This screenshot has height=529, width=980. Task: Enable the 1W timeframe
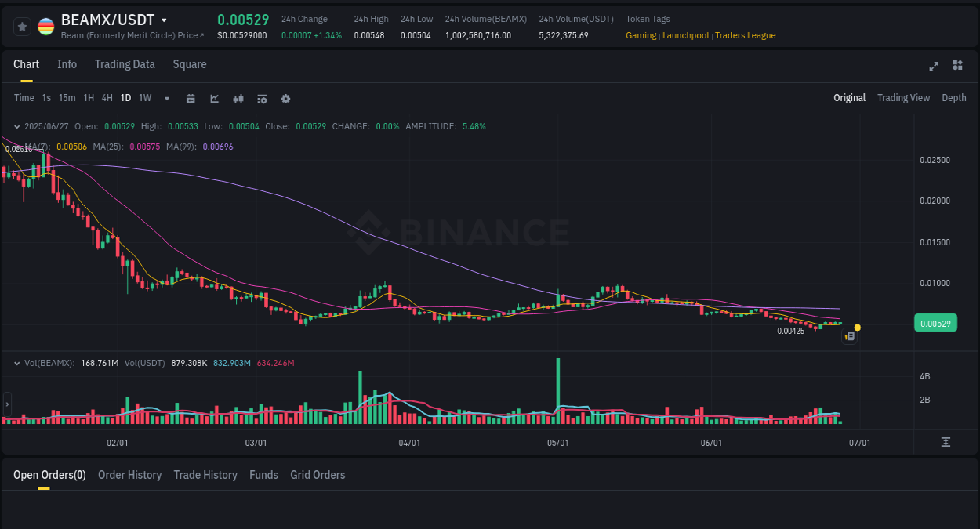point(144,98)
